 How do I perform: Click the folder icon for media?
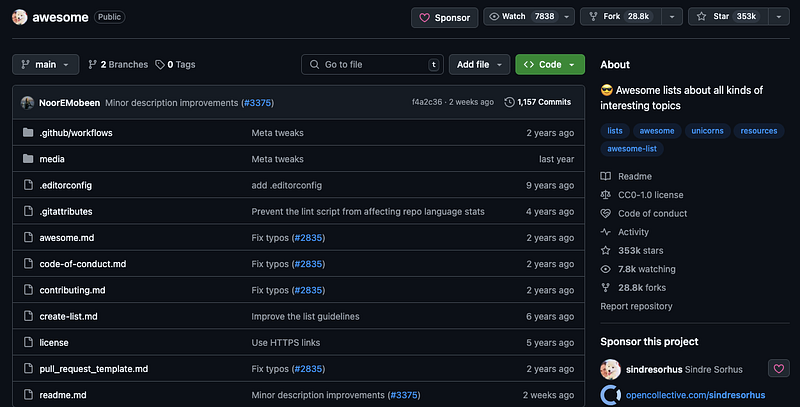coord(28,159)
